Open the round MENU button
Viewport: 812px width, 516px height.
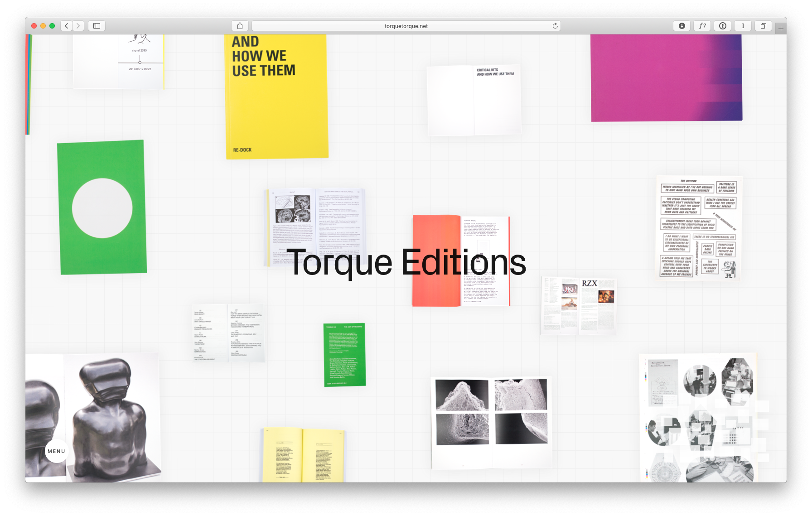57,451
